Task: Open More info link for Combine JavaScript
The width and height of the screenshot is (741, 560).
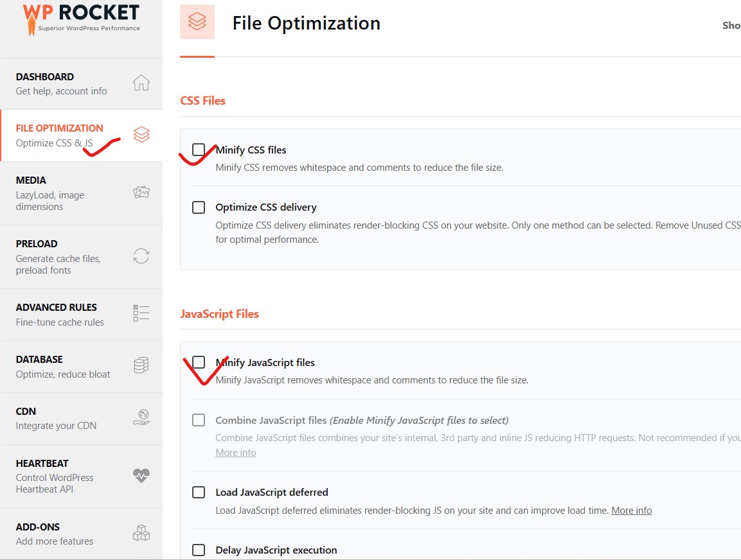Action: [x=235, y=453]
